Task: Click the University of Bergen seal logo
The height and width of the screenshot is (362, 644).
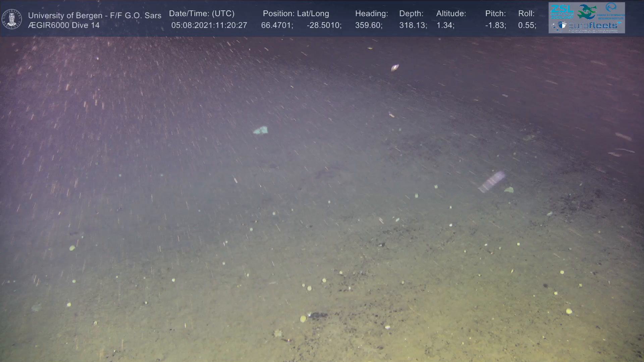Action: coord(12,19)
